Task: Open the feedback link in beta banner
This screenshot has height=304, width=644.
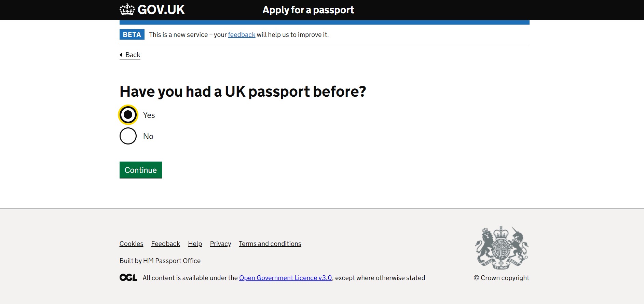Action: coord(242,35)
